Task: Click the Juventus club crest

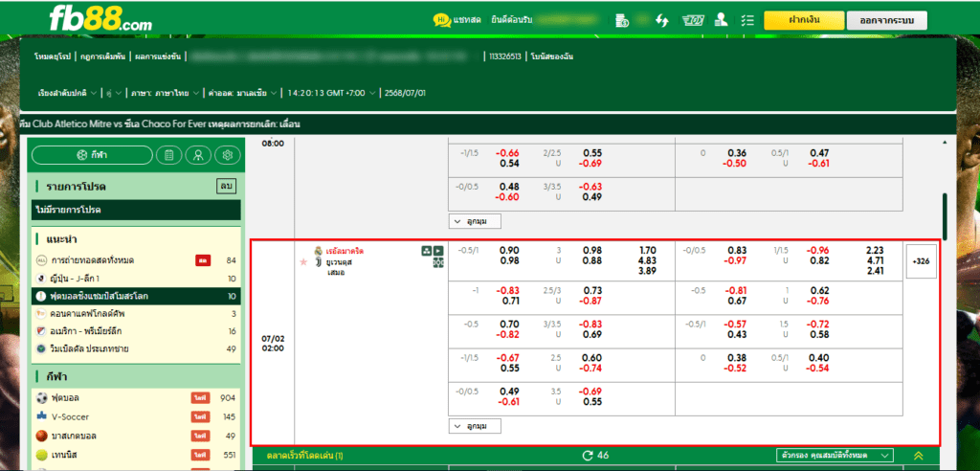Action: click(318, 262)
